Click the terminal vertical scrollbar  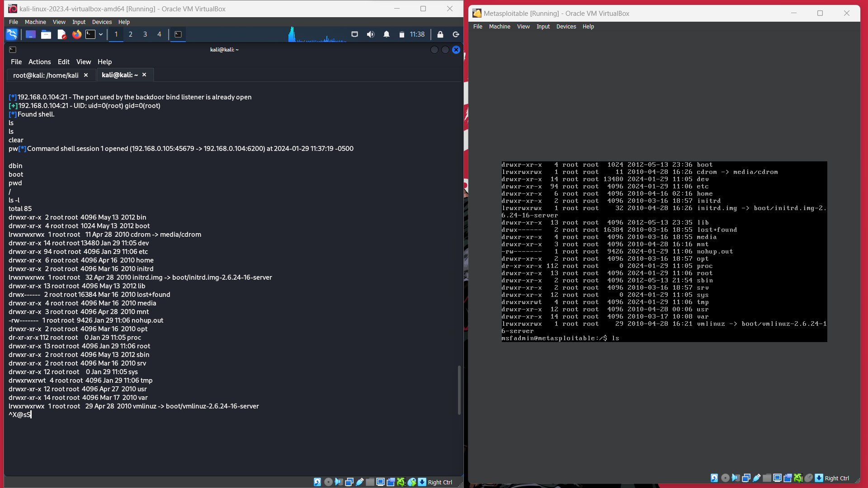[x=459, y=389]
